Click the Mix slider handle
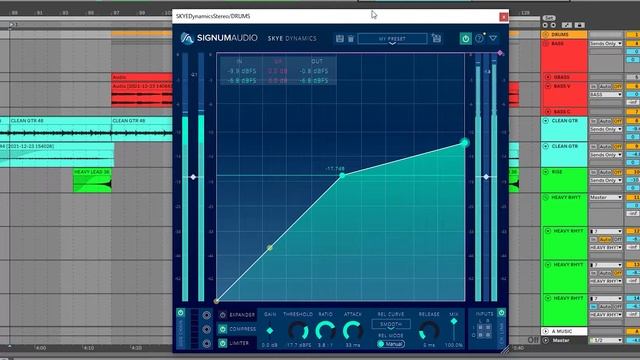The image size is (640, 360). click(x=453, y=321)
